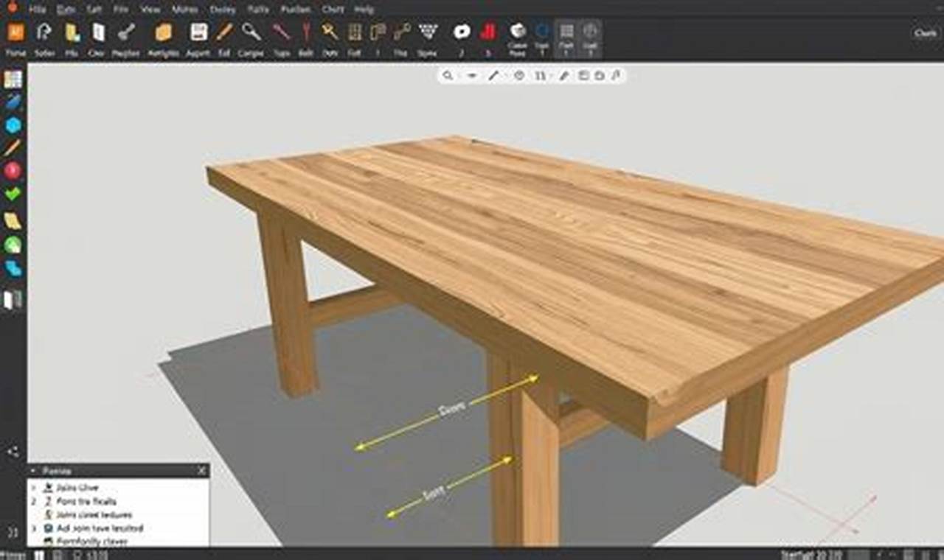The image size is (944, 560).
Task: Activate the magnifying glass Zoom tool
Action: pyautogui.click(x=251, y=32)
